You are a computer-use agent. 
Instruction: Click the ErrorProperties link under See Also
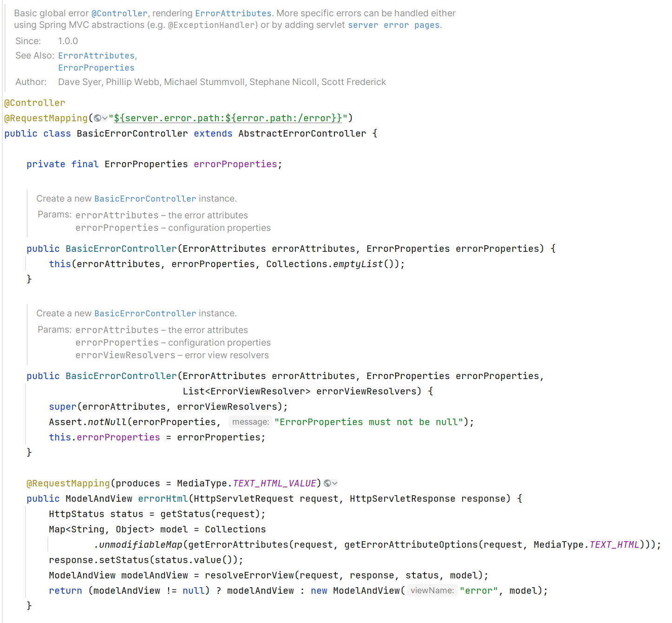pos(96,68)
